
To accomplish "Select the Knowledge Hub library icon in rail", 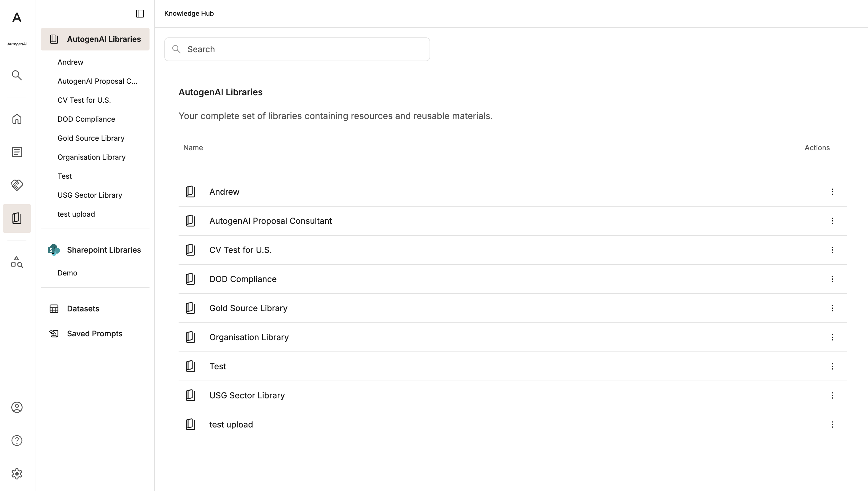I will point(17,218).
